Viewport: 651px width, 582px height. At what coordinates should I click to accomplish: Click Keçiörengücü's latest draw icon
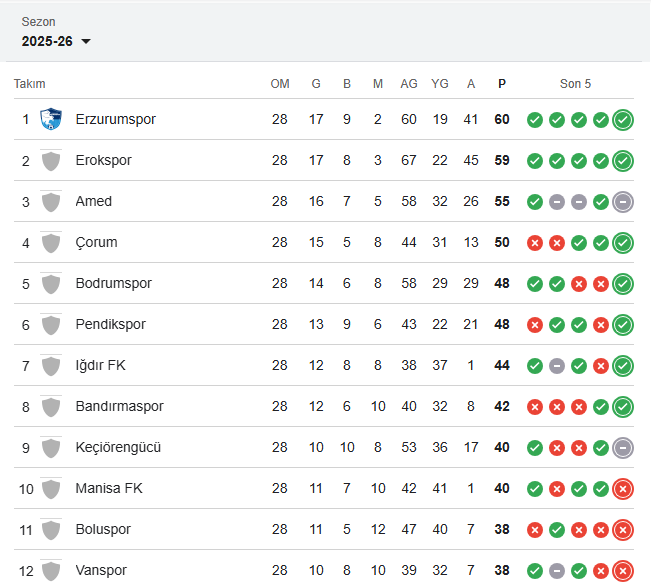click(623, 448)
